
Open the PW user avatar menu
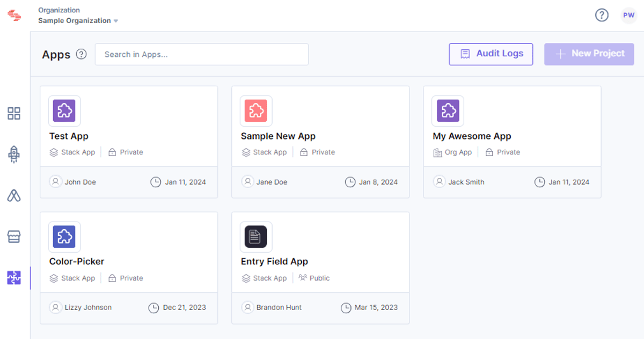point(629,16)
